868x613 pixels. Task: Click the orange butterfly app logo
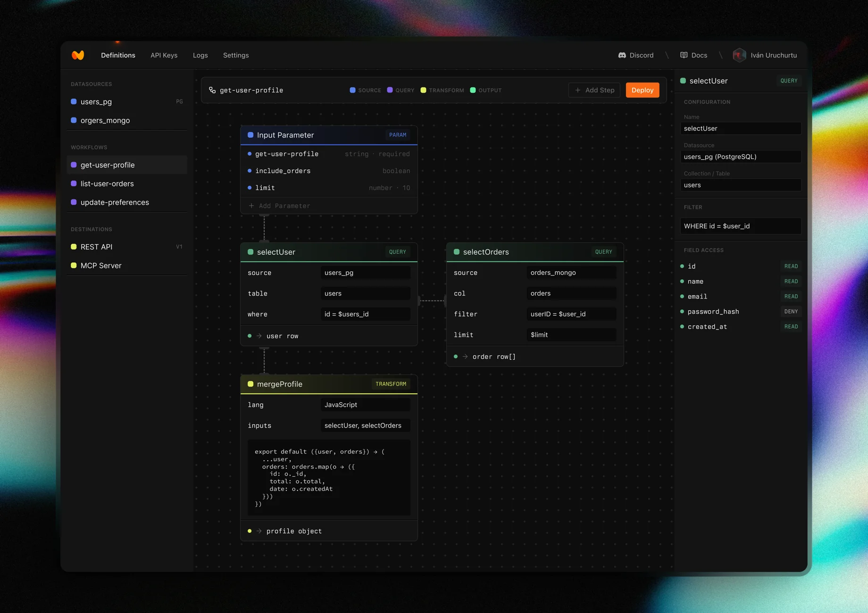click(78, 55)
